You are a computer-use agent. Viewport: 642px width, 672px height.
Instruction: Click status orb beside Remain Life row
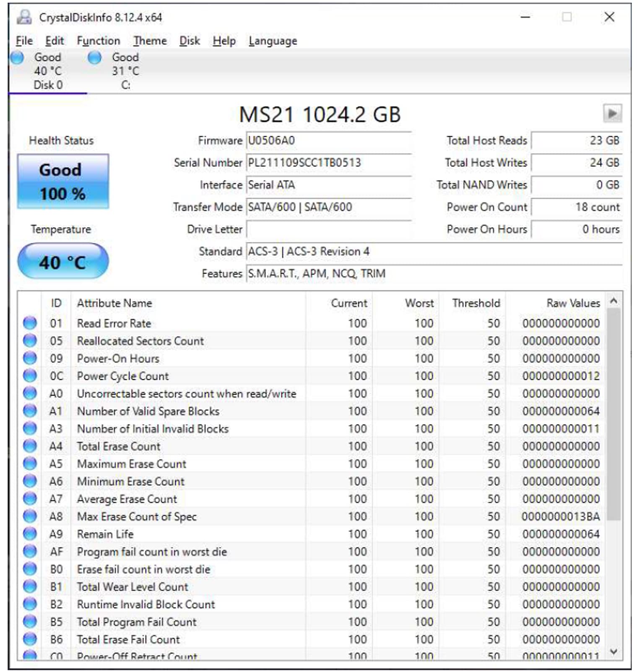(30, 534)
